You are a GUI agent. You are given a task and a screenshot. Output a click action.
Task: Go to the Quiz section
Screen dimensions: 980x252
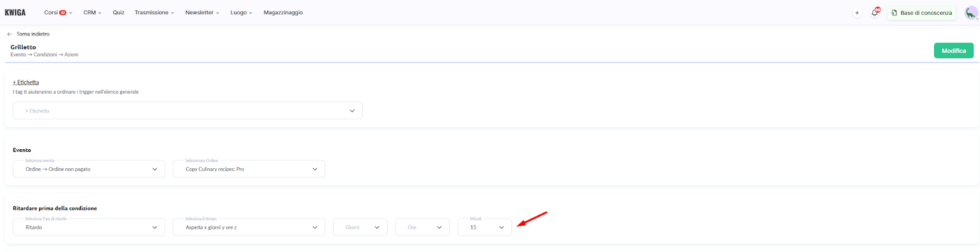(x=118, y=12)
